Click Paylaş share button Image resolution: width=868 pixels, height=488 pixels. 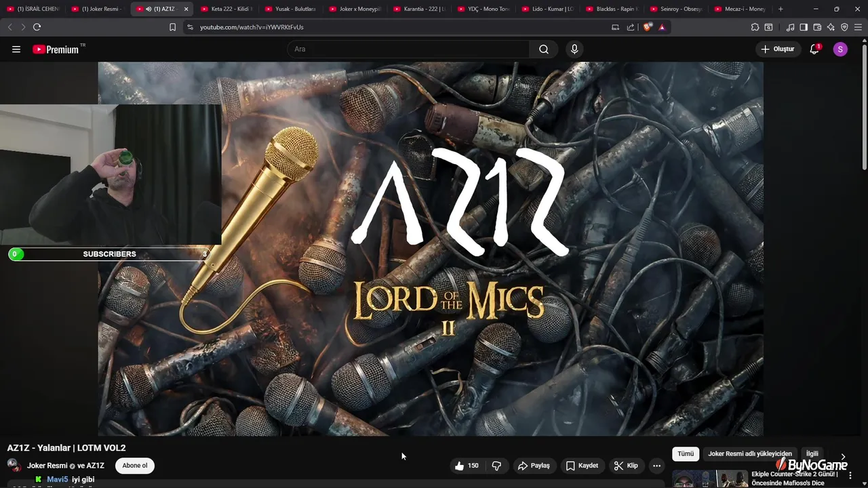tap(534, 466)
